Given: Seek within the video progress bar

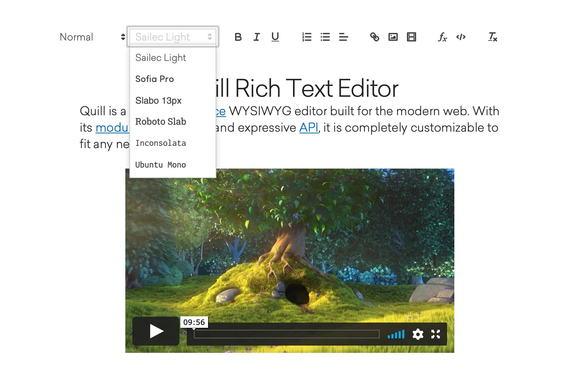Looking at the screenshot, I should (287, 334).
